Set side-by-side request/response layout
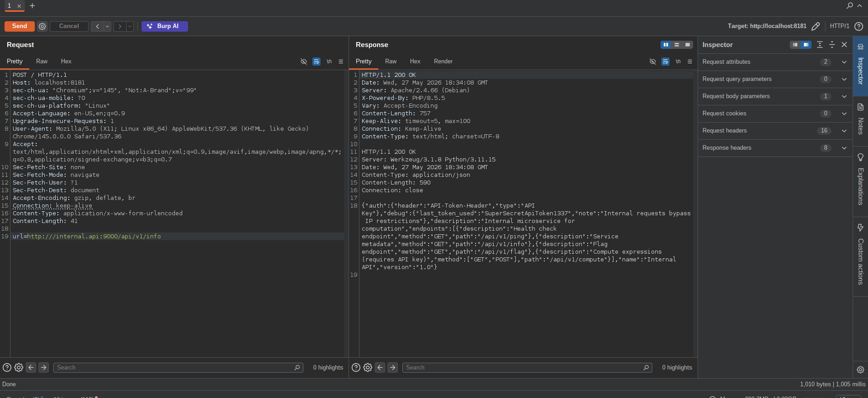Image resolution: width=868 pixels, height=398 pixels. 666,45
